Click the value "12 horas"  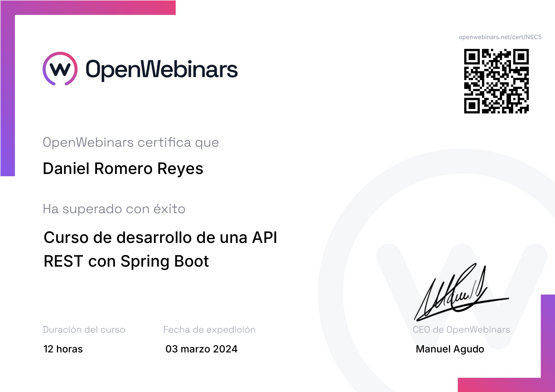(63, 349)
